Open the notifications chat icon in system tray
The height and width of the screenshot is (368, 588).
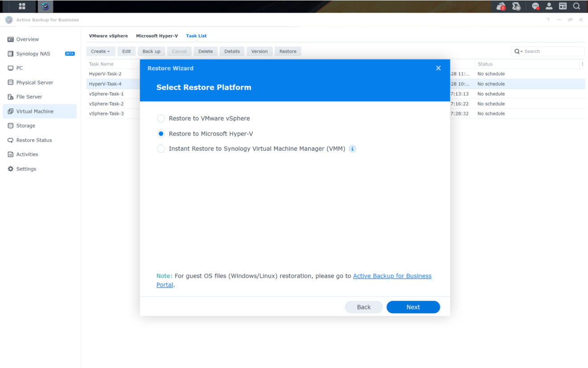click(535, 6)
